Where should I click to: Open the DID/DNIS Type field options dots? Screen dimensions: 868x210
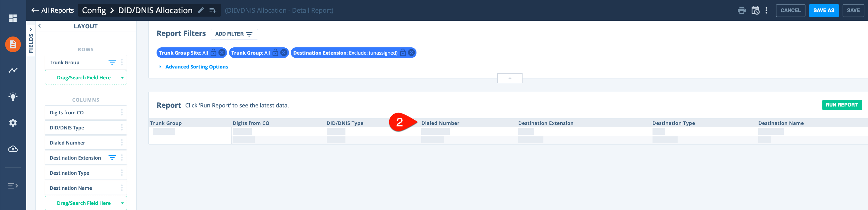click(122, 128)
